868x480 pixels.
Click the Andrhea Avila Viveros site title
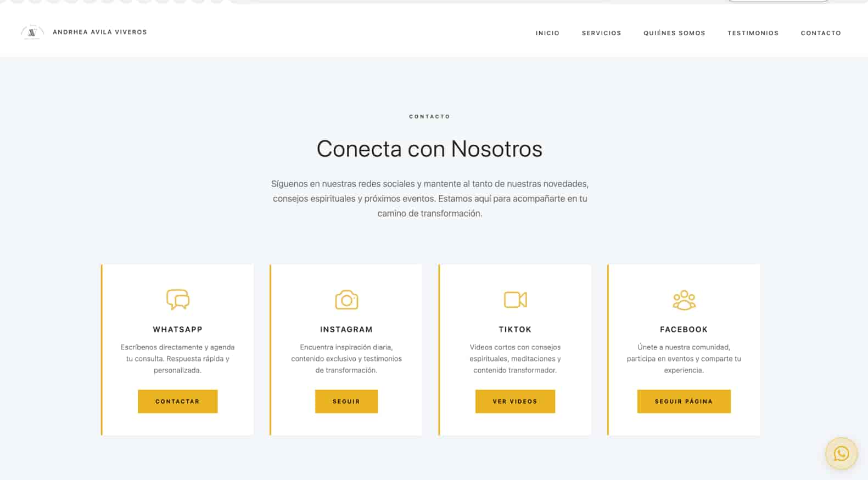(100, 32)
